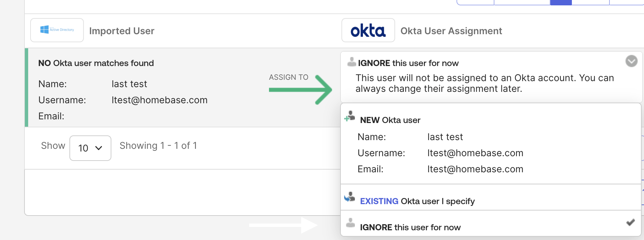This screenshot has width=644, height=240.
Task: Click the Okta logo
Action: tap(368, 30)
